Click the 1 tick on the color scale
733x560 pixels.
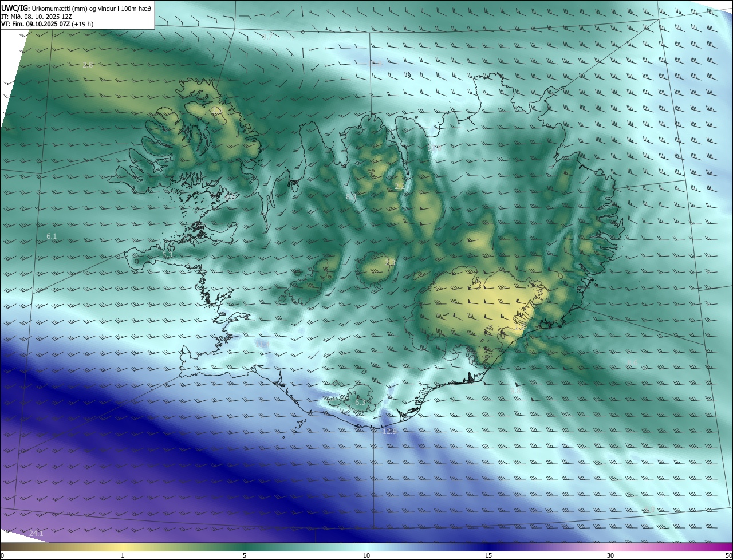coord(123,555)
